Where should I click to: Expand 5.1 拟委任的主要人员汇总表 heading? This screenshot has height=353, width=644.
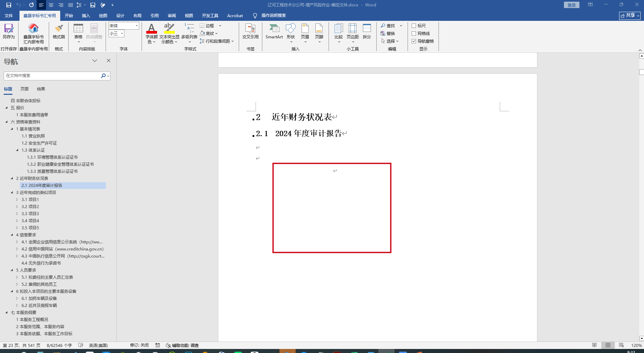[17, 277]
